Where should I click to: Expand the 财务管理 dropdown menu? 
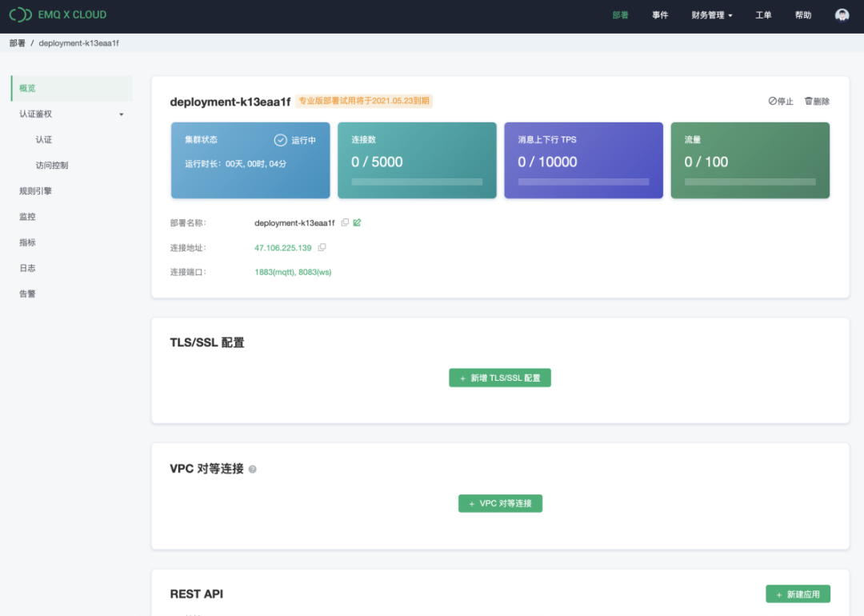coord(711,15)
